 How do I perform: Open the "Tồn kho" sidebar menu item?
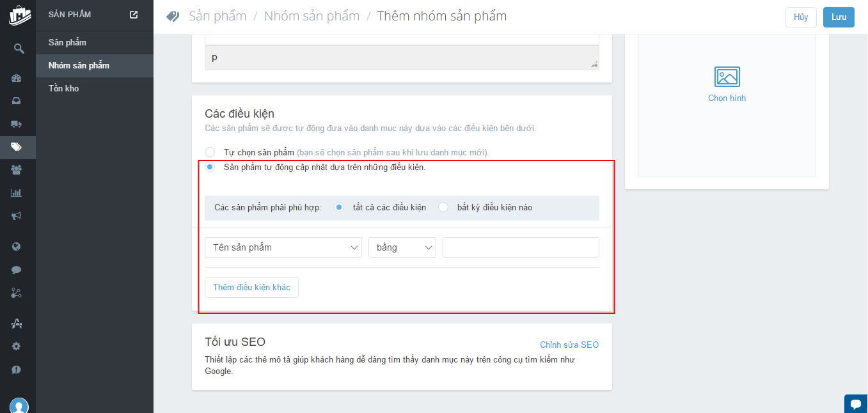click(x=64, y=88)
